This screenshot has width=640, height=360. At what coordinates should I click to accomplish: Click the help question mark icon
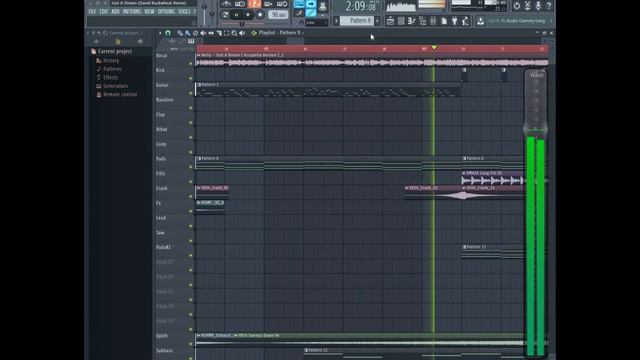click(x=549, y=5)
